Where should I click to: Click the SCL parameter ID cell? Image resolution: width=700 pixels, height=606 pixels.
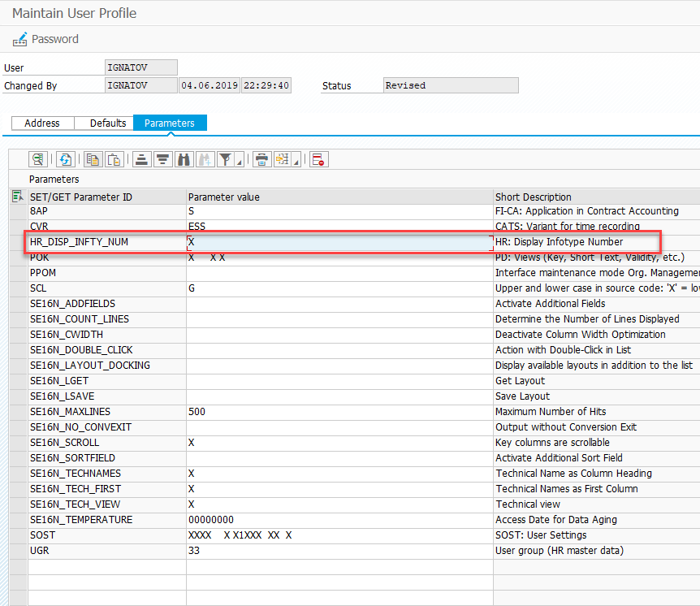coord(106,288)
